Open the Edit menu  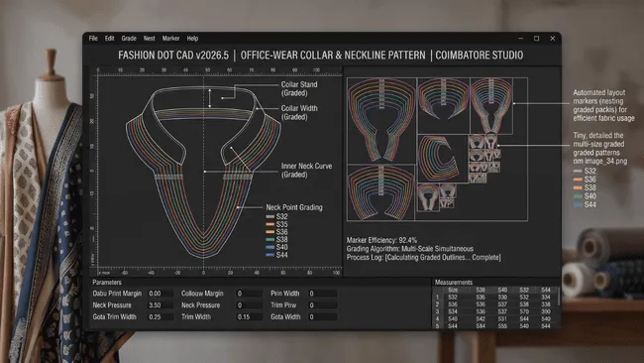[x=109, y=39]
